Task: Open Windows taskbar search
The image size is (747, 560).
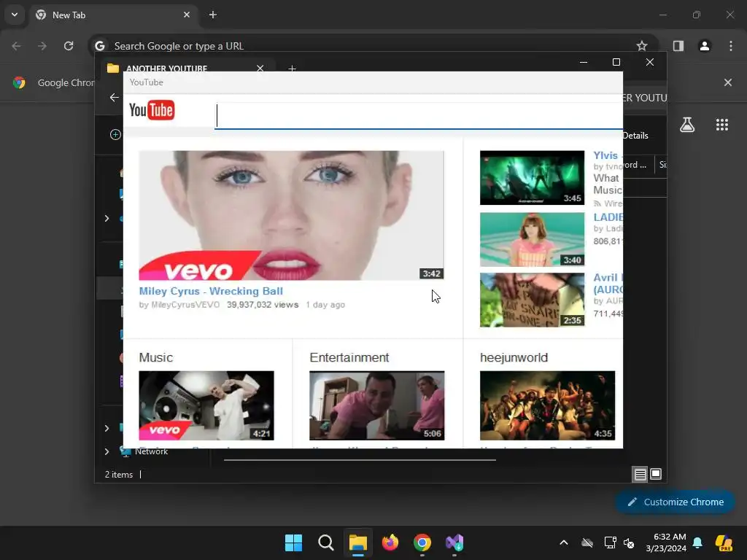Action: point(326,542)
